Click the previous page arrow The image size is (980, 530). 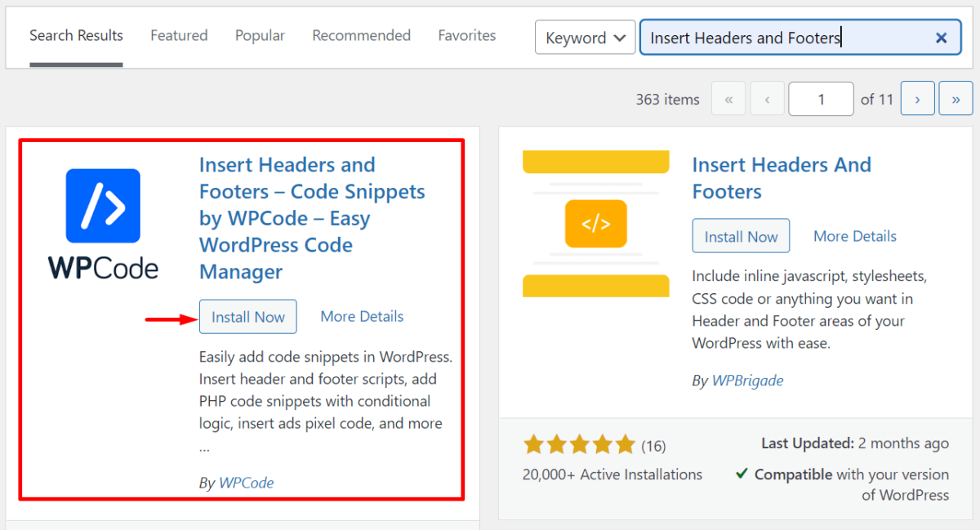pyautogui.click(x=767, y=98)
